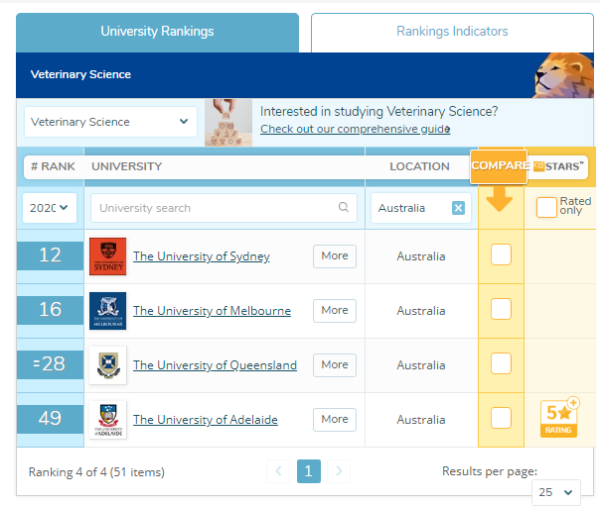Tick compare box for University of Melbourne

click(x=501, y=309)
